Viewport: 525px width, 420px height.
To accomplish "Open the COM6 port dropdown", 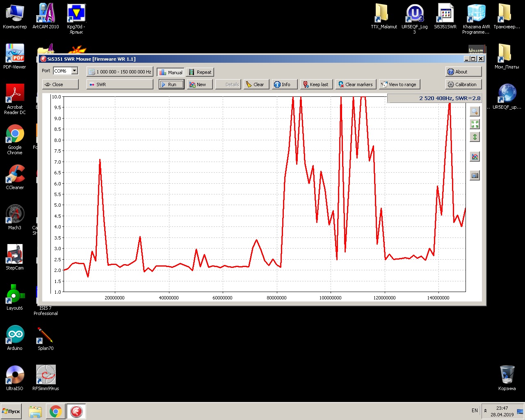I will [75, 71].
